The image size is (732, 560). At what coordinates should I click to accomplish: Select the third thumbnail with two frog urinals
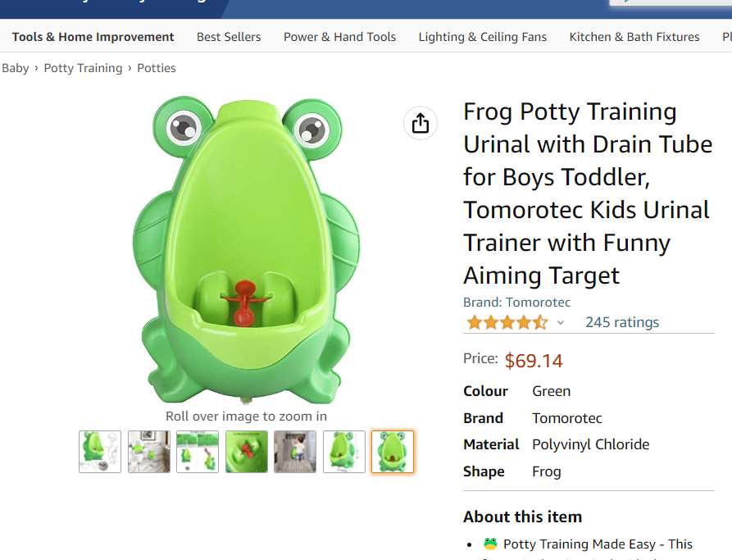198,452
